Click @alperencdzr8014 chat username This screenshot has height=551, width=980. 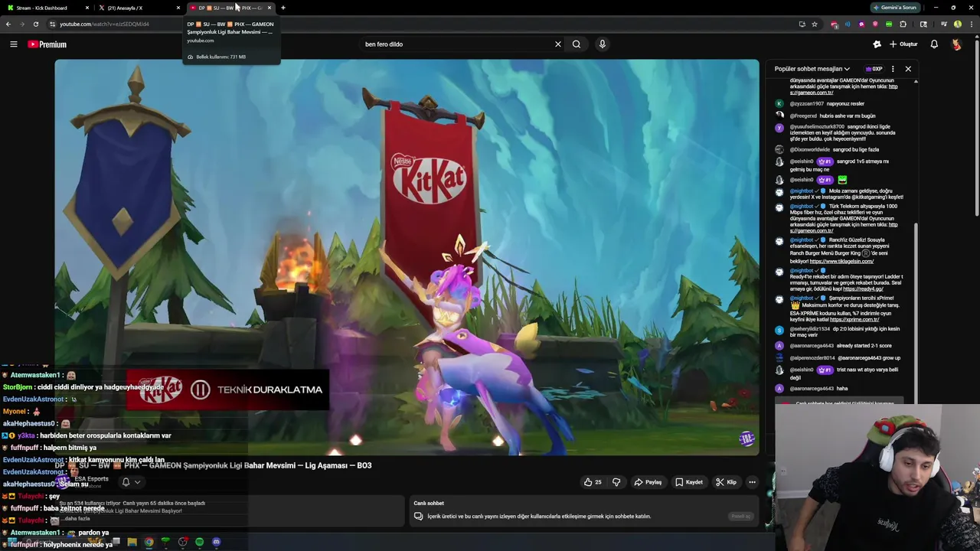coord(812,357)
